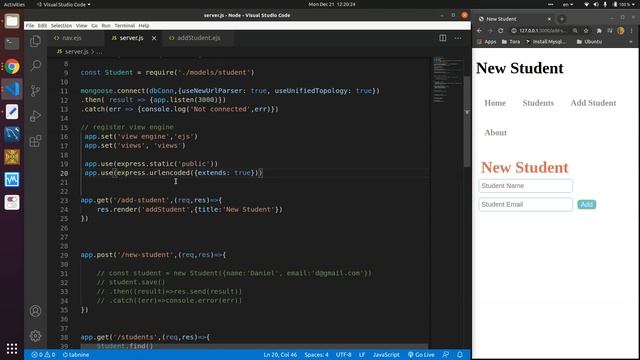Open Activities overview
The height and width of the screenshot is (360, 640).
coord(14,4)
